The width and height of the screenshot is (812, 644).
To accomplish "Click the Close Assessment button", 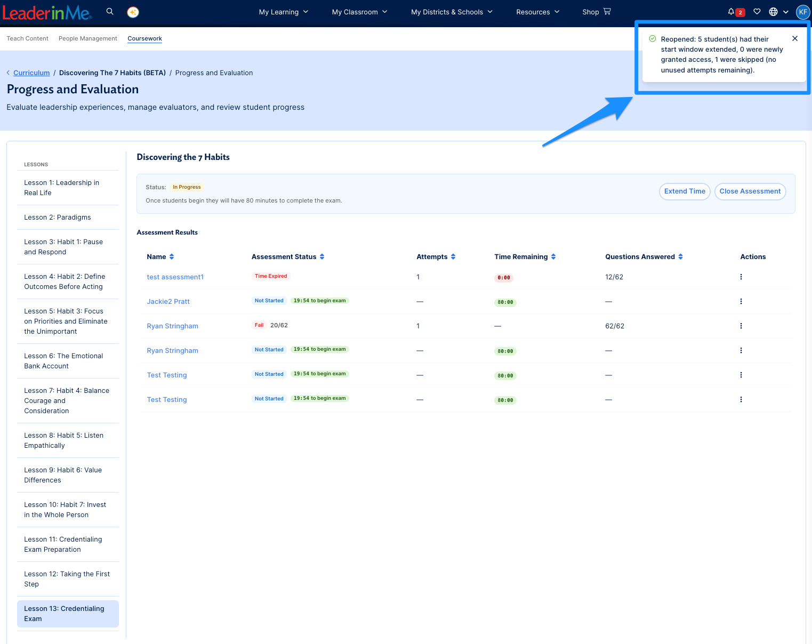I will 750,191.
